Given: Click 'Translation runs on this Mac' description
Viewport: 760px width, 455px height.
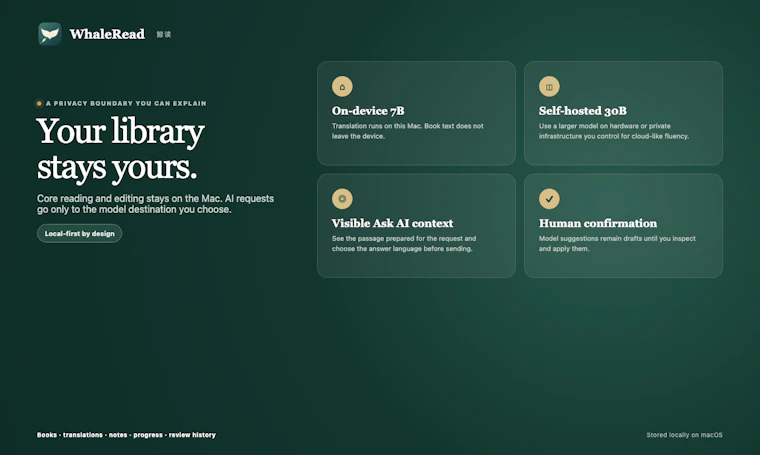Looking at the screenshot, I should (x=408, y=131).
